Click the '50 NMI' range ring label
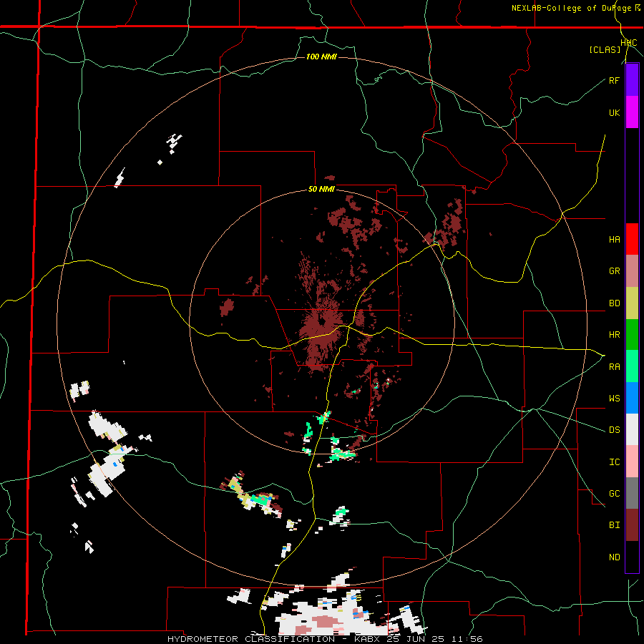The height and width of the screenshot is (644, 644). coord(321,189)
